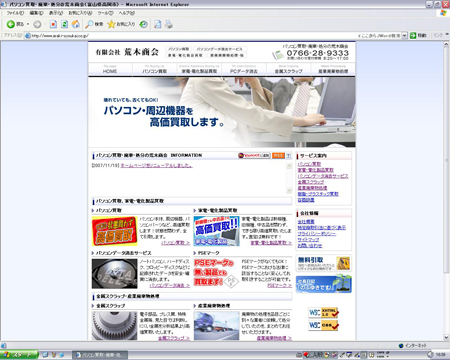Select the 金属スクラップ navigation tab

(x=289, y=69)
